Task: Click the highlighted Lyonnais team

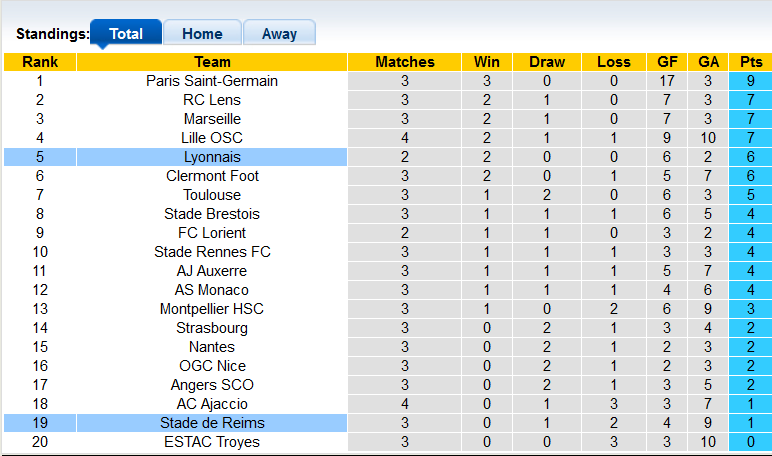Action: [x=212, y=157]
